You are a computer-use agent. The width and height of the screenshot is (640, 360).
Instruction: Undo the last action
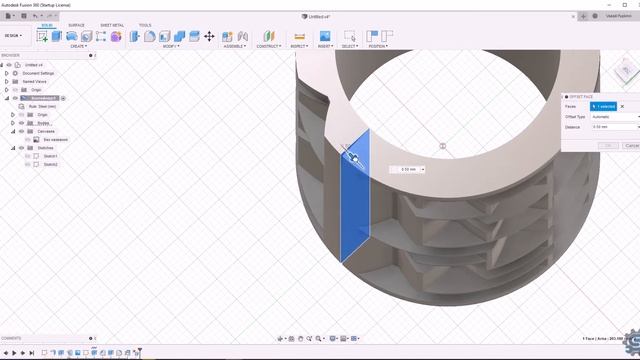[x=36, y=16]
